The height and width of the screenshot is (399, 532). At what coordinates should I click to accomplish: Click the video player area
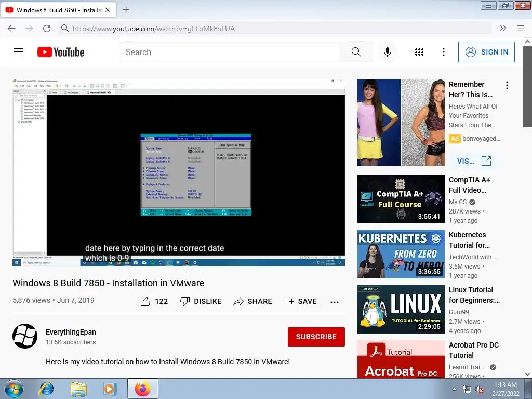[x=179, y=172]
